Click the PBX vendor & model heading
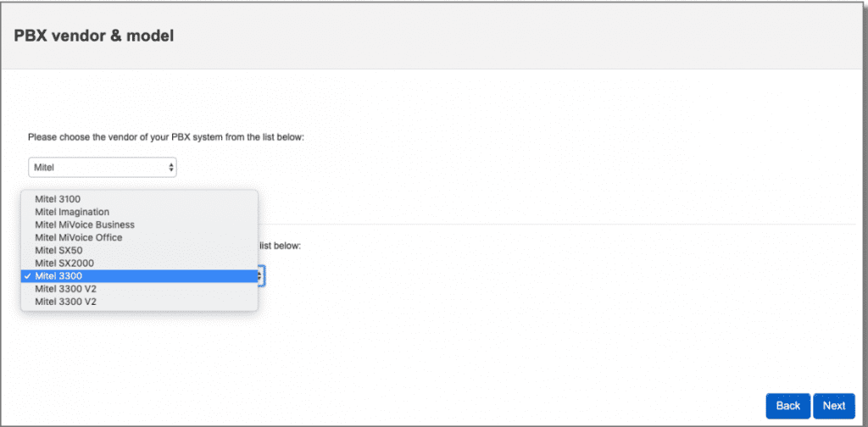The height and width of the screenshot is (427, 868). pyautogui.click(x=94, y=36)
